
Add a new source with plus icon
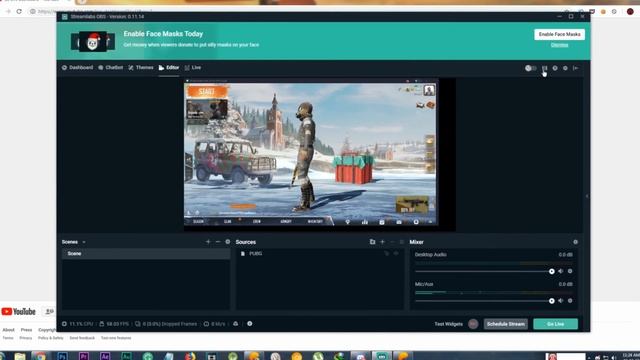click(382, 242)
